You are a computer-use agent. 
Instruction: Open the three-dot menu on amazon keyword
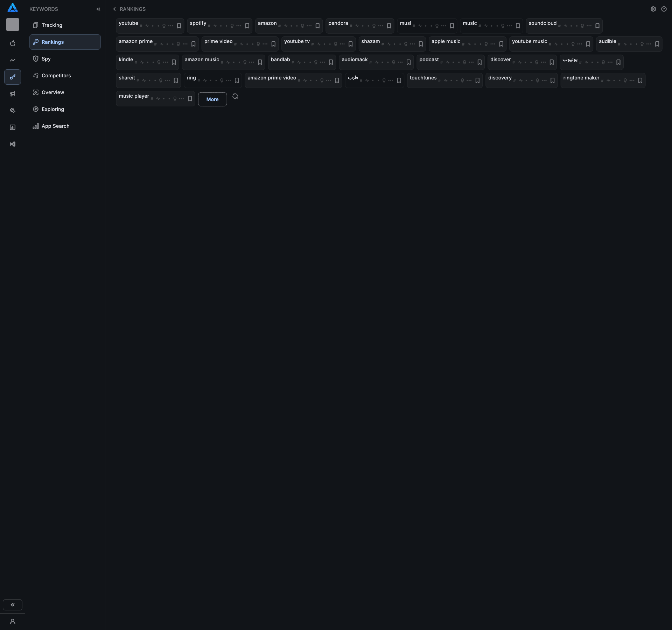(309, 26)
